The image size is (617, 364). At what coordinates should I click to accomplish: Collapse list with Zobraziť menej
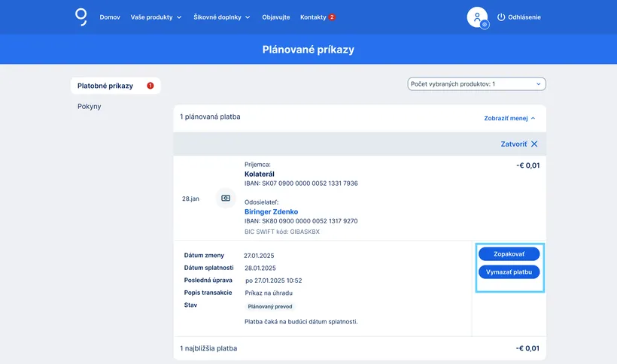pyautogui.click(x=510, y=118)
